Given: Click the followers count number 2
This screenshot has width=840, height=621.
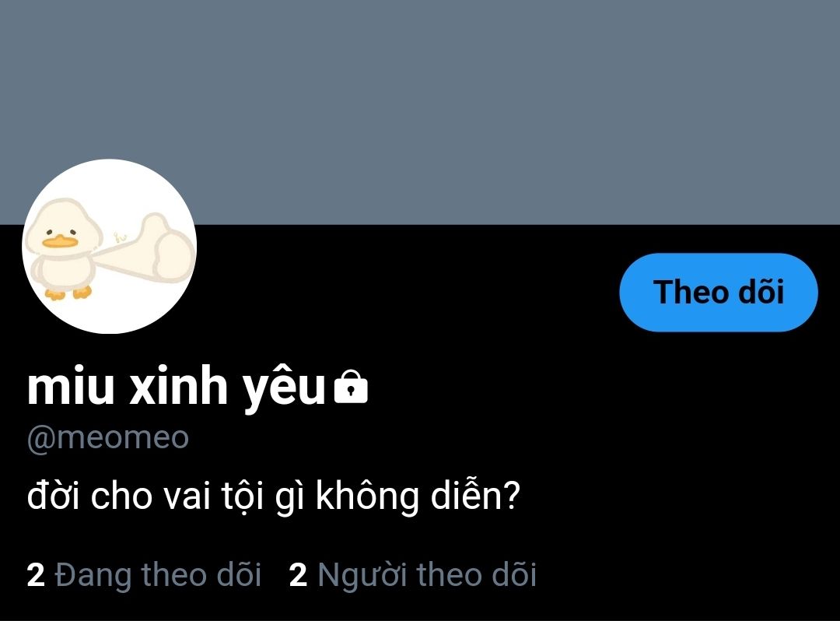Looking at the screenshot, I should 299,575.
